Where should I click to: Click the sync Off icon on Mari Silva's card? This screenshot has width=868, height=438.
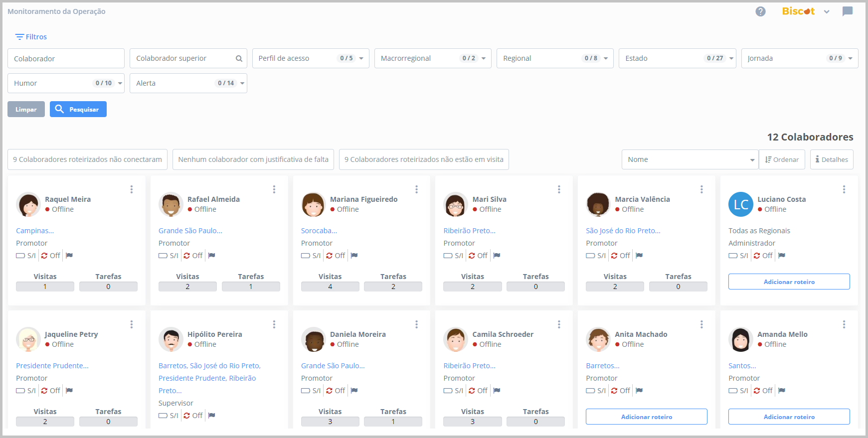(472, 256)
